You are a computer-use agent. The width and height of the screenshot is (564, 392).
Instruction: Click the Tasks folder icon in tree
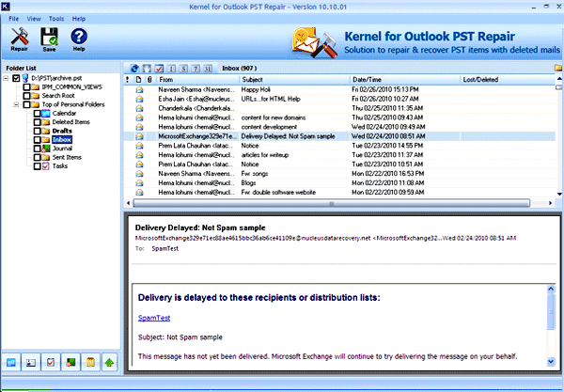point(46,165)
